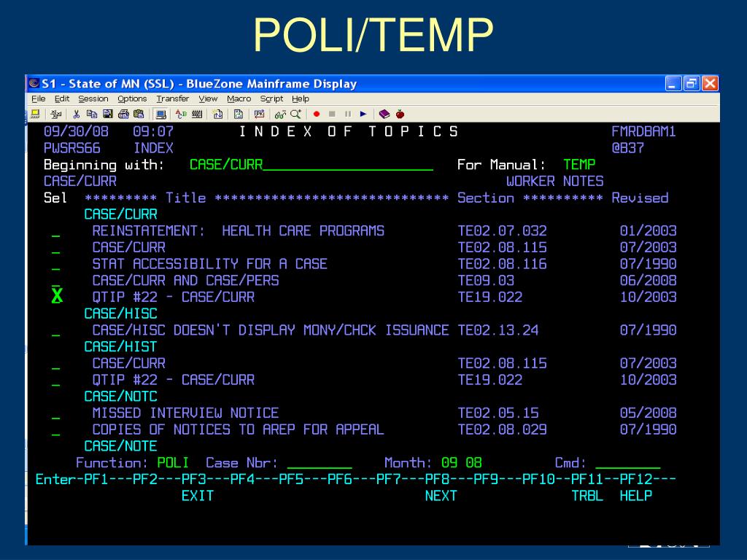Click Sel field beside STAT ACCESSIBILITY FOR A CASE
This screenshot has width=747, height=560.
point(56,264)
